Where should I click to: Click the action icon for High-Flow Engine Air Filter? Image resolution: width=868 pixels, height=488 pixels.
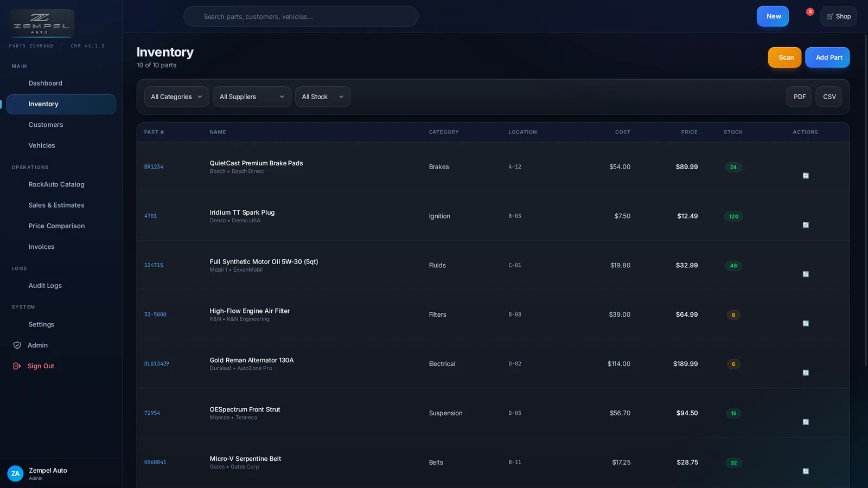806,324
